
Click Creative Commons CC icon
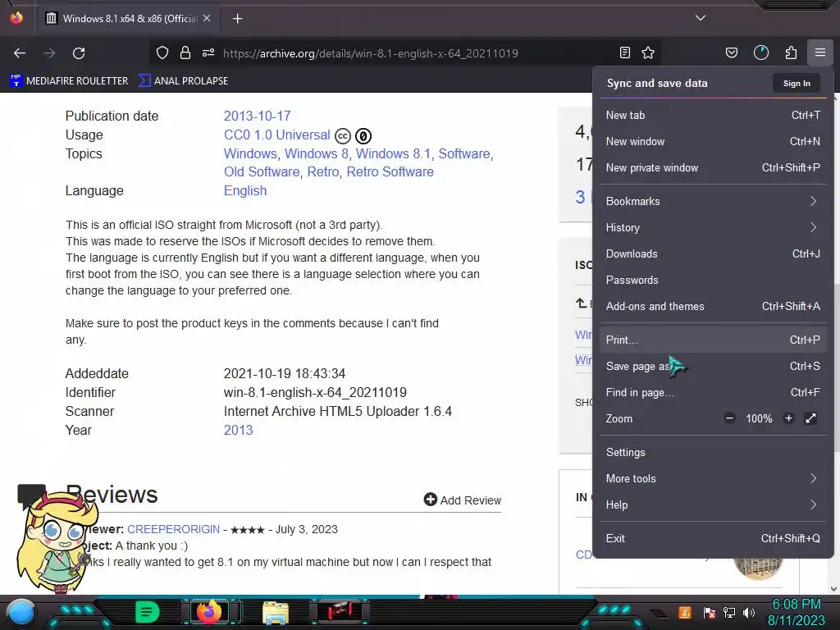pos(343,136)
